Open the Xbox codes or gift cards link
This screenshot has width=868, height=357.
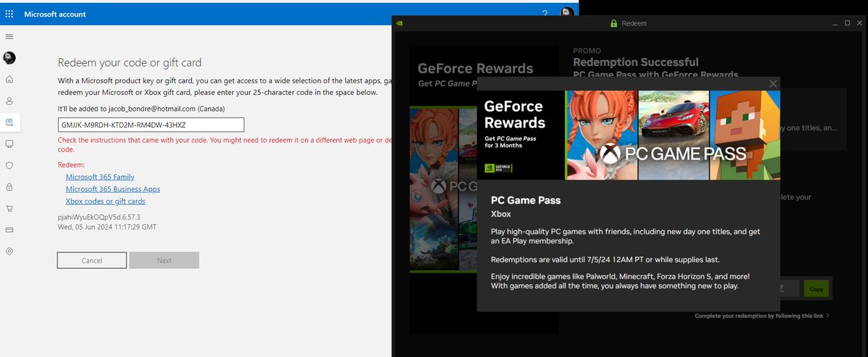[x=106, y=201]
